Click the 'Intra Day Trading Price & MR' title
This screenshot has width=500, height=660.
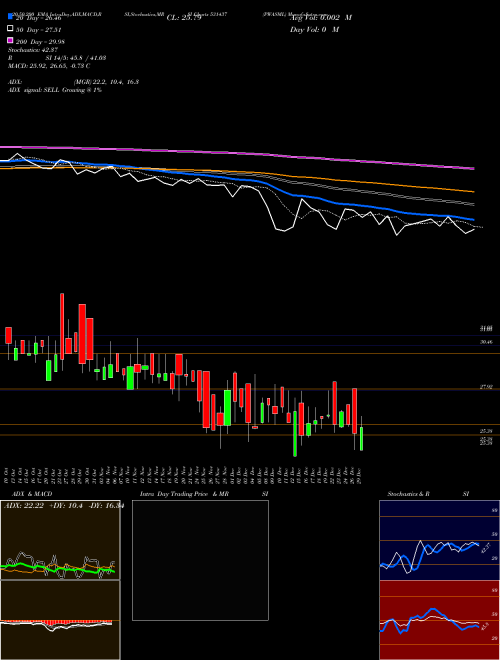(184, 494)
